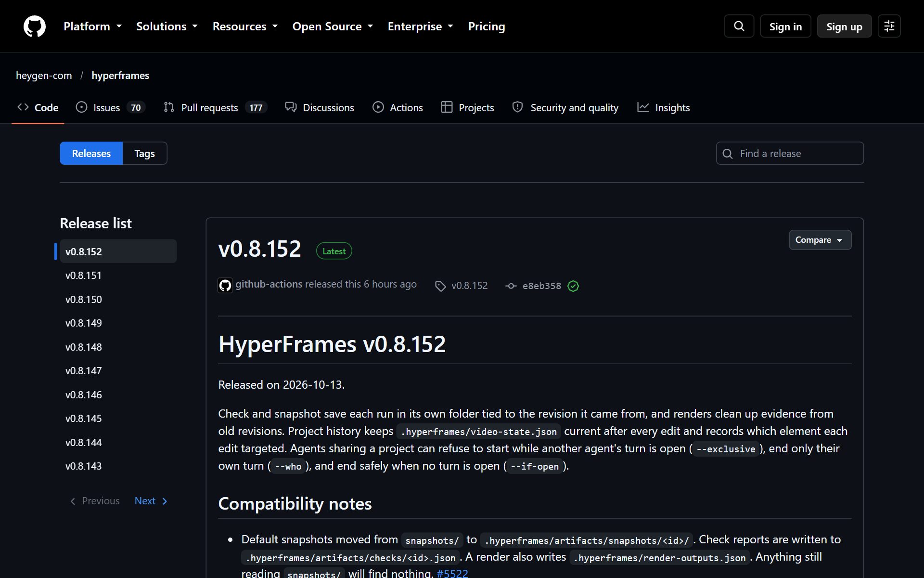
Task: Open the Compare dropdown
Action: point(820,240)
